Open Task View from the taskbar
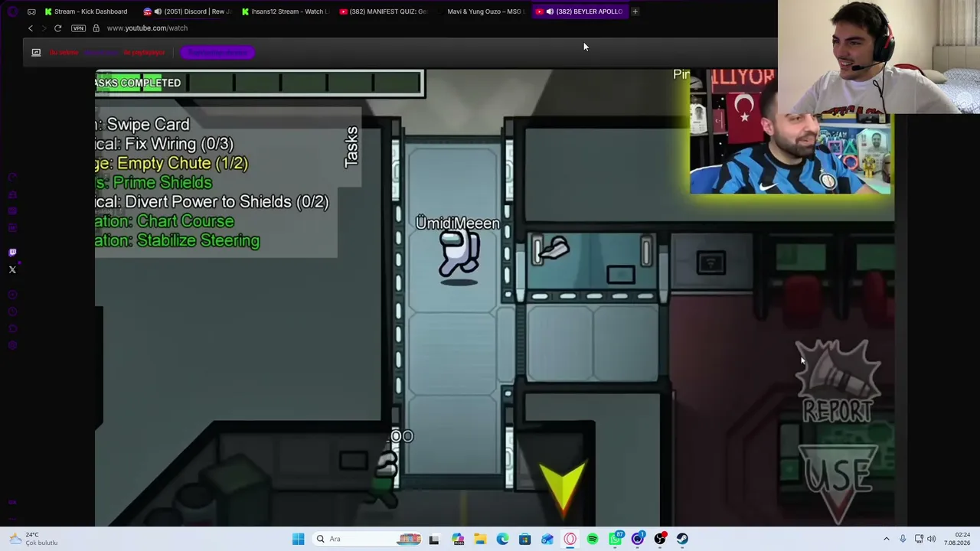 (x=434, y=539)
